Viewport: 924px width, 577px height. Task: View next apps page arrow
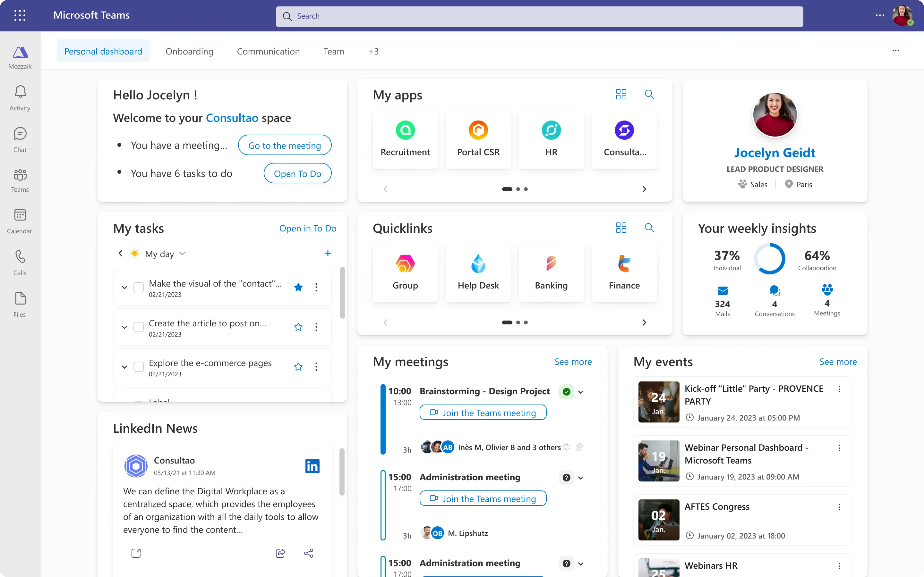click(644, 189)
